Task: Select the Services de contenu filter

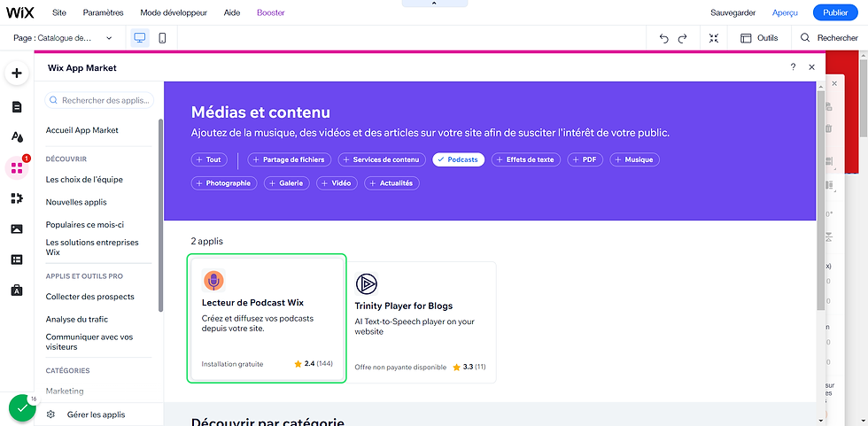Action: click(x=382, y=159)
